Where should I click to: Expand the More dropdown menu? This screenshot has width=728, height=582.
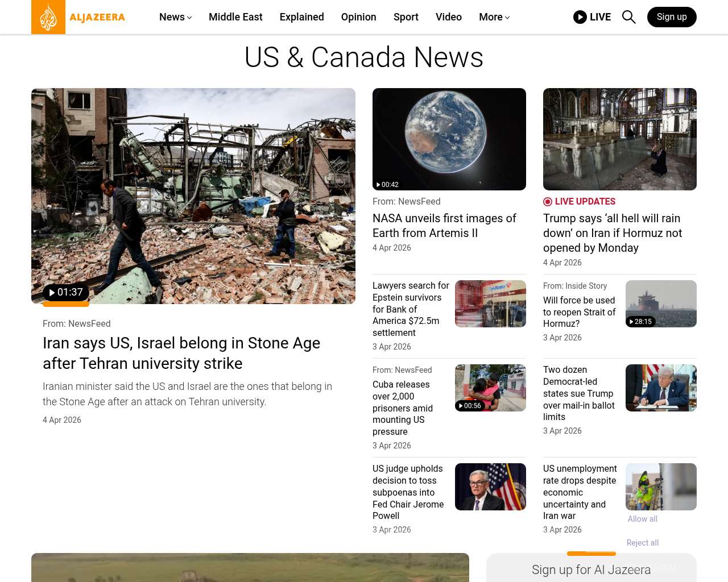(x=494, y=17)
